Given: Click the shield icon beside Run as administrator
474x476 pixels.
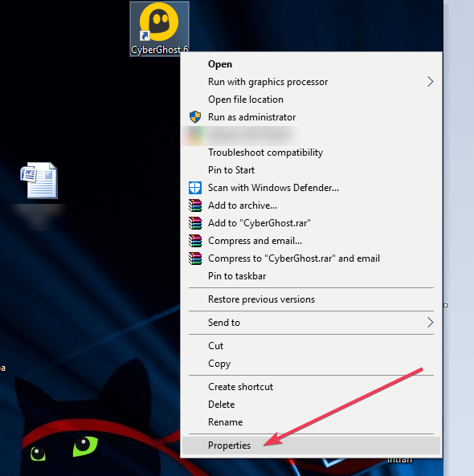Looking at the screenshot, I should pos(195,117).
